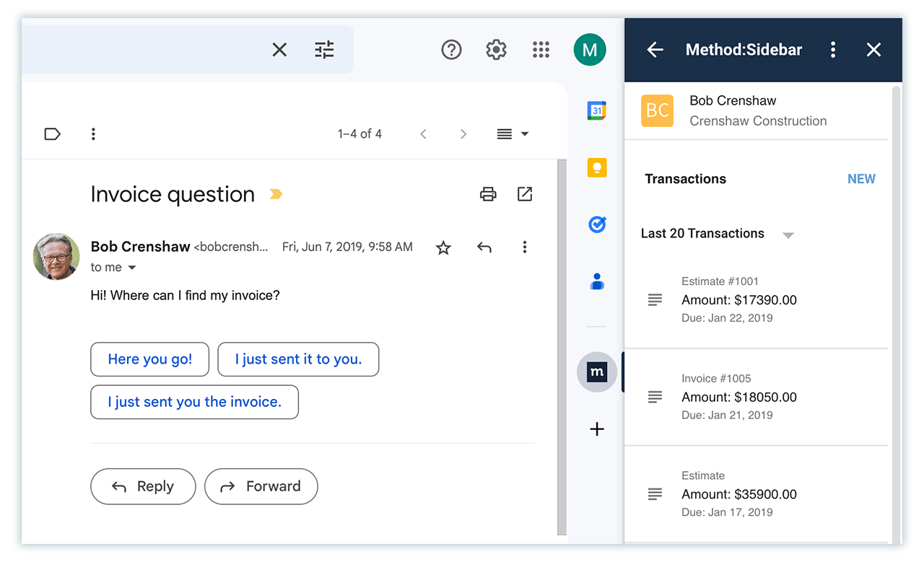
Task: Open the Google Keep side panel icon
Action: (x=597, y=167)
